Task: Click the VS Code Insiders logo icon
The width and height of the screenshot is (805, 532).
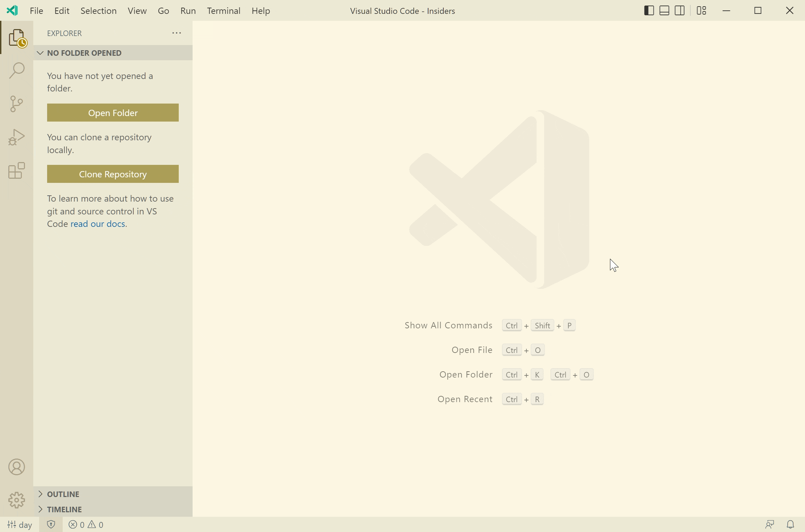Action: click(12, 11)
